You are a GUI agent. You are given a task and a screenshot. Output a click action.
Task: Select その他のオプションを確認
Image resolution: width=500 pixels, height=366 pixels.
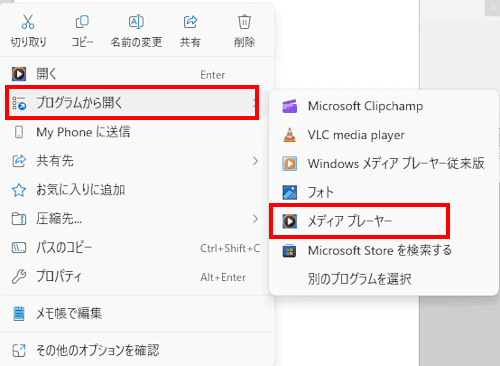pos(137,350)
